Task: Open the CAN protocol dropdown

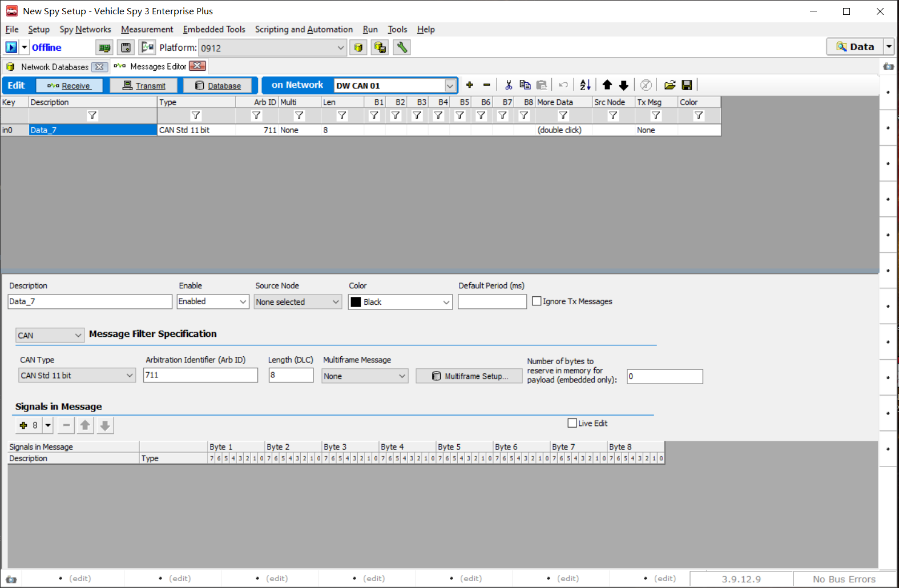Action: tap(78, 335)
